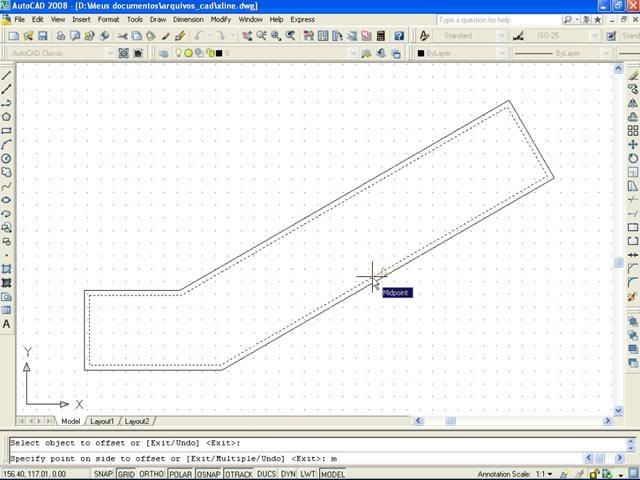Viewport: 640px width, 480px height.
Task: Click the black ByLayer color swatch
Action: [421, 53]
